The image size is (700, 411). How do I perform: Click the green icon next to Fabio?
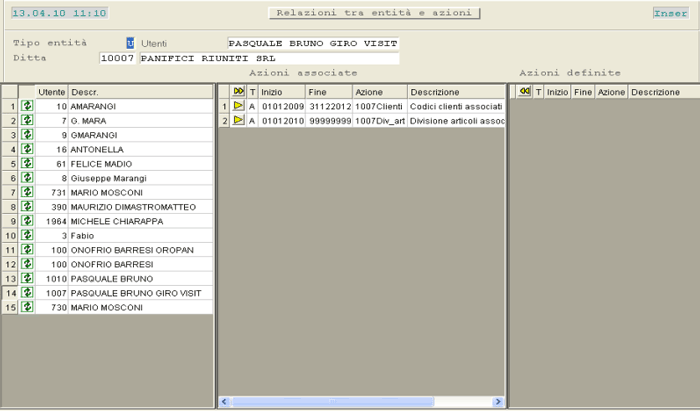[28, 235]
